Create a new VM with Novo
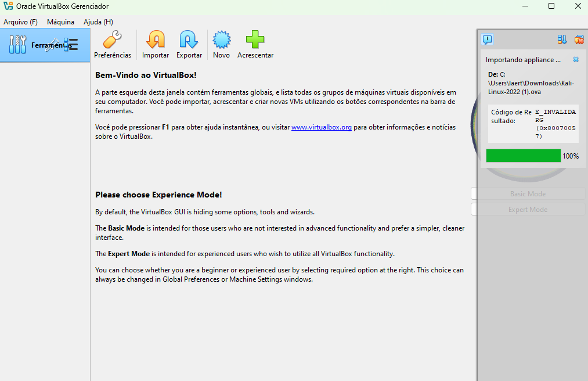The height and width of the screenshot is (381, 588). (x=221, y=45)
